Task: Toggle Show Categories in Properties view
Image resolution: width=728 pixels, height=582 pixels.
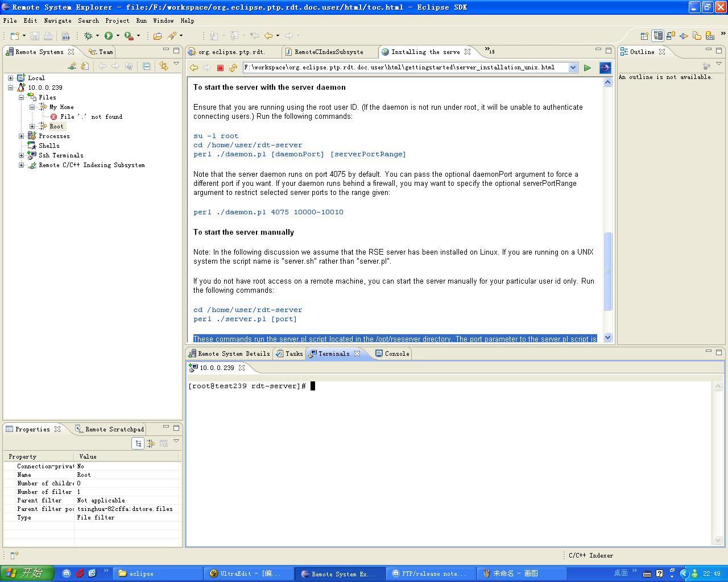Action: click(x=138, y=443)
